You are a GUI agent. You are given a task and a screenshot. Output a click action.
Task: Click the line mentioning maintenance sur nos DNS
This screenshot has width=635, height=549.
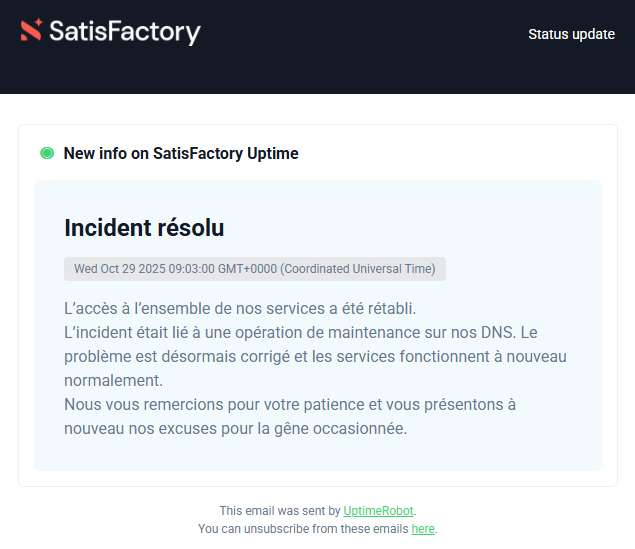(300, 332)
